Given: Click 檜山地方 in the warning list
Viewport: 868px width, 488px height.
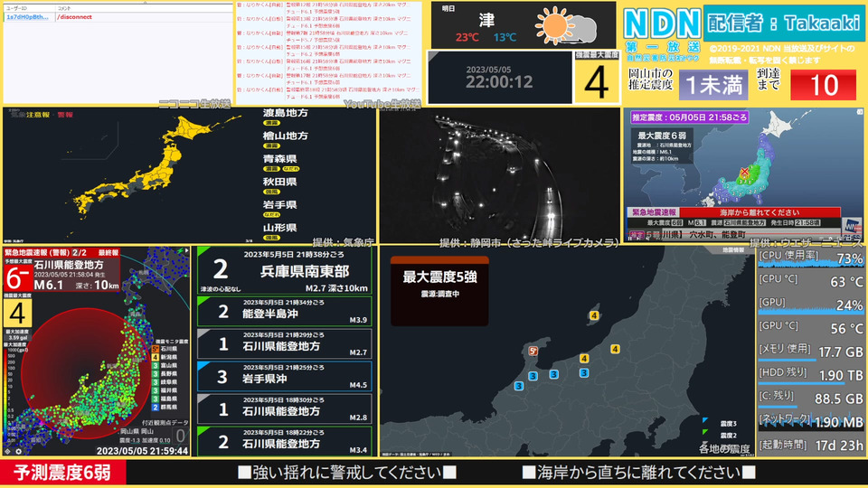Looking at the screenshot, I should [285, 136].
